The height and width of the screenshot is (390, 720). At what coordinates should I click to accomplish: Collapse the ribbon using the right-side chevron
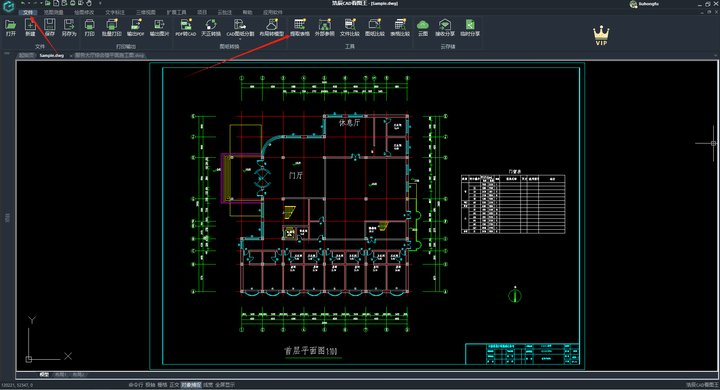coord(716,56)
